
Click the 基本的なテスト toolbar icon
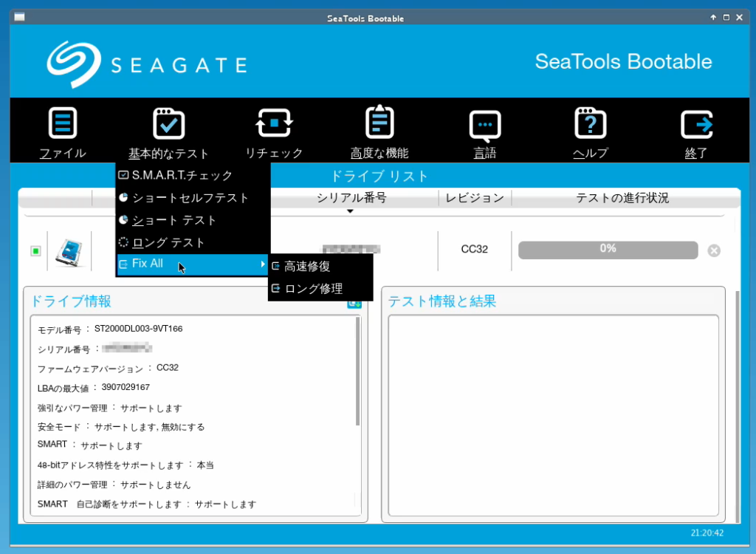click(169, 122)
